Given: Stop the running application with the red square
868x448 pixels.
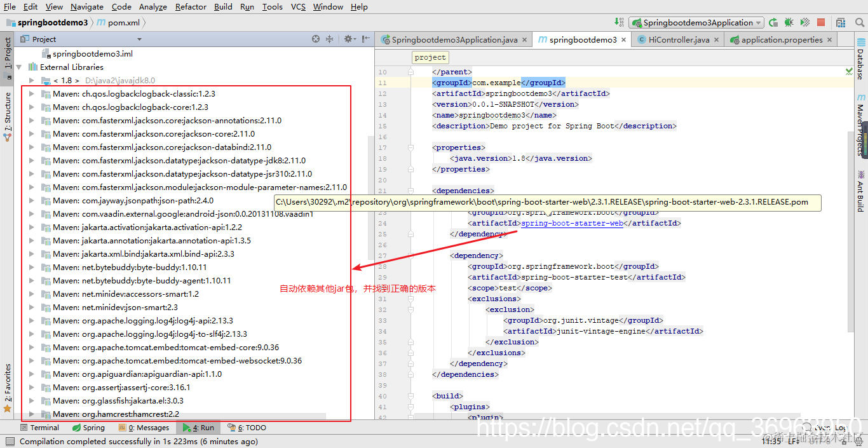Looking at the screenshot, I should point(821,22).
